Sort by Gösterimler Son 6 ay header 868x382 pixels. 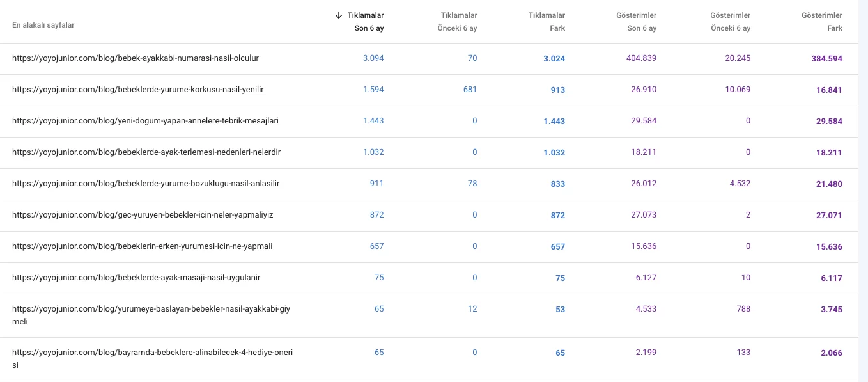[x=636, y=22]
